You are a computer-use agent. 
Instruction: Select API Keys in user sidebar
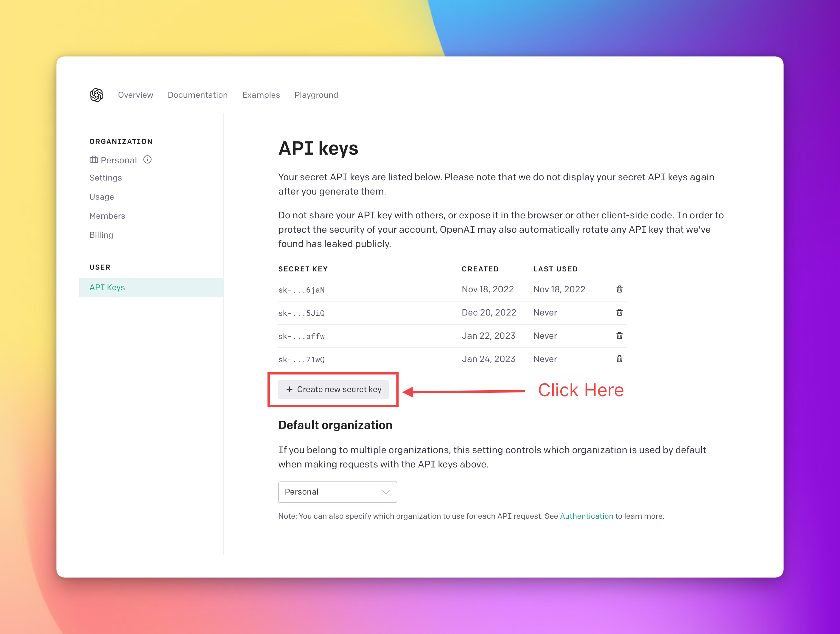pyautogui.click(x=107, y=288)
